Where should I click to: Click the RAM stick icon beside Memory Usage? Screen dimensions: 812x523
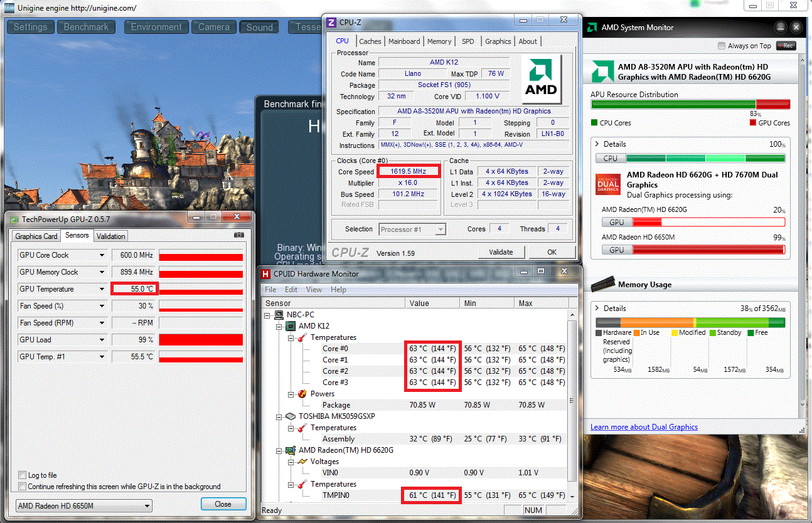[x=602, y=285]
